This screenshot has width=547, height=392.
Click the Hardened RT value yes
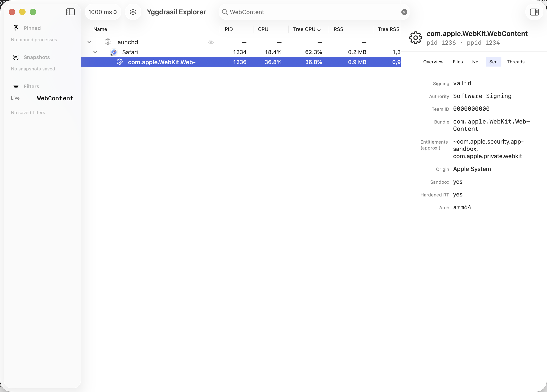(457, 195)
